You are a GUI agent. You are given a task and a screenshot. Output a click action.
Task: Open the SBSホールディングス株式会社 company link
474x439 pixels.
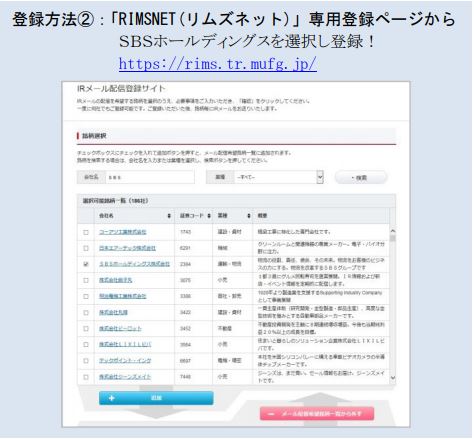(134, 264)
